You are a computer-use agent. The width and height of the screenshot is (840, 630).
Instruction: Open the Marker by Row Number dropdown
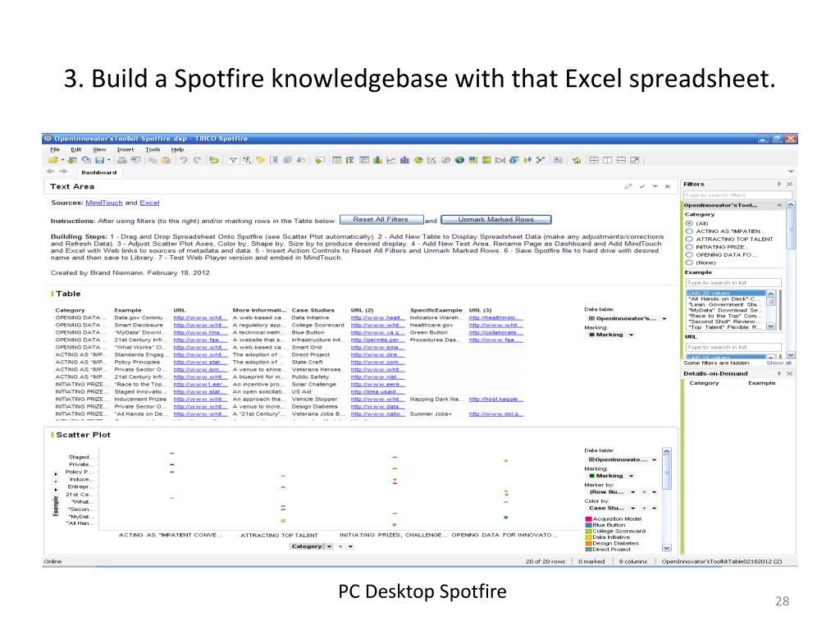(633, 492)
